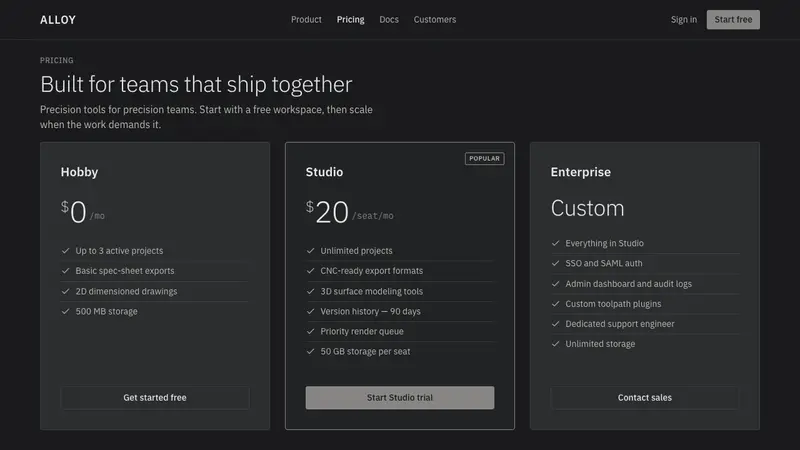This screenshot has height=450, width=800.
Task: Click the text 2D dimensioned drawings
Action: point(127,291)
